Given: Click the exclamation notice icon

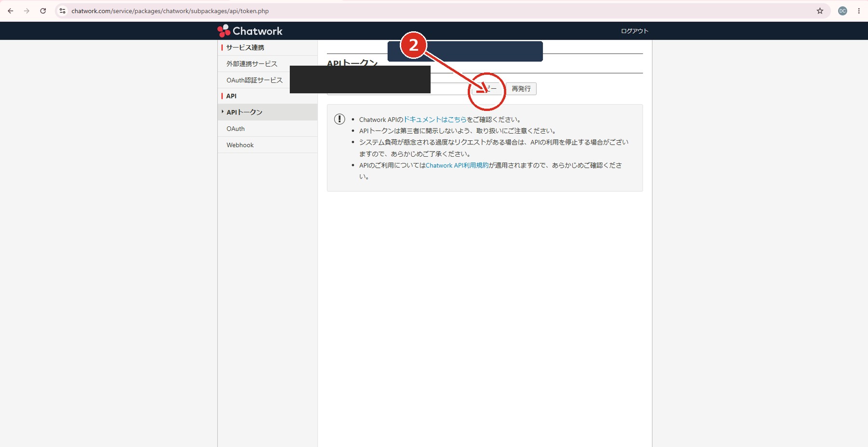Looking at the screenshot, I should click(339, 119).
